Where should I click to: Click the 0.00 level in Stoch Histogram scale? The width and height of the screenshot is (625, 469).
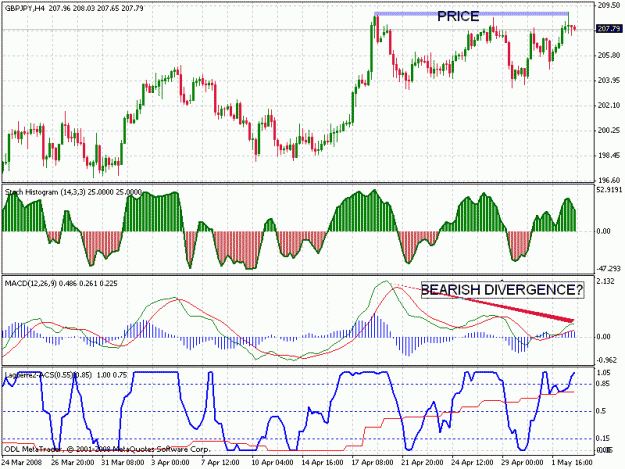(604, 231)
